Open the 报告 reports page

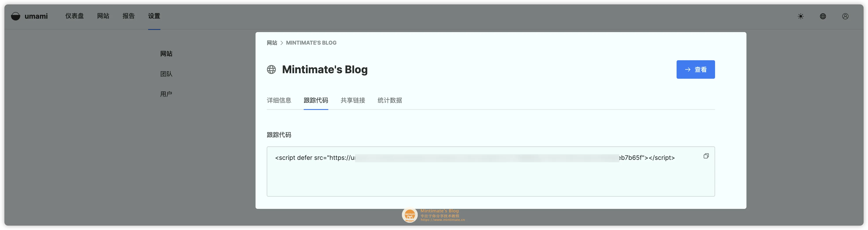[128, 16]
